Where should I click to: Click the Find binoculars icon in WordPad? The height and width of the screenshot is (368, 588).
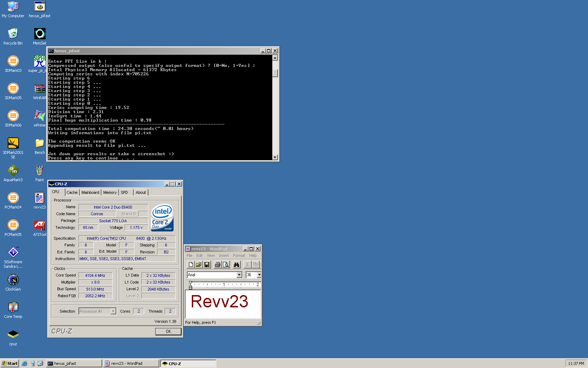pos(237,265)
